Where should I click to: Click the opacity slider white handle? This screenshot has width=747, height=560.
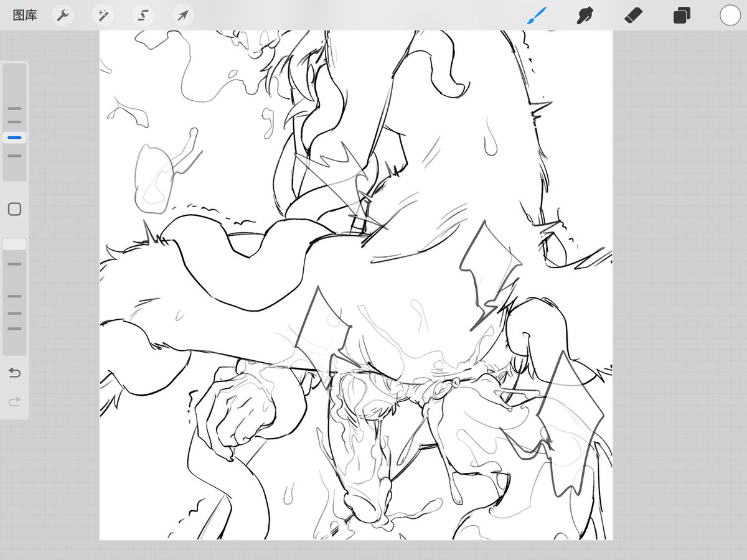point(14,244)
